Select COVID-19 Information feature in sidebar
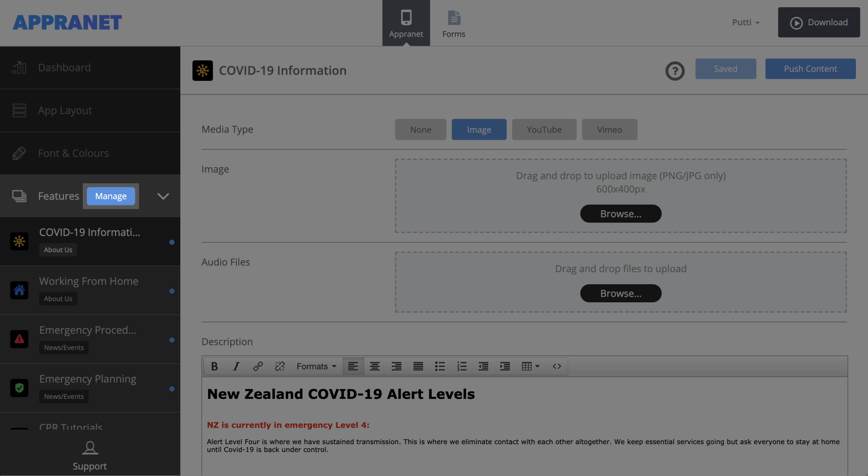 coord(90,241)
